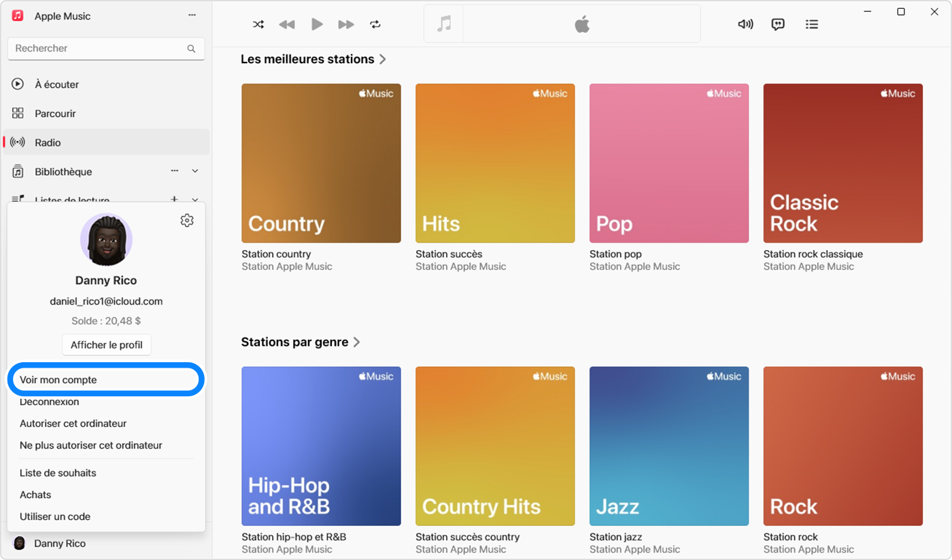Click Danny Rico's memoji avatar in popup

[x=106, y=240]
